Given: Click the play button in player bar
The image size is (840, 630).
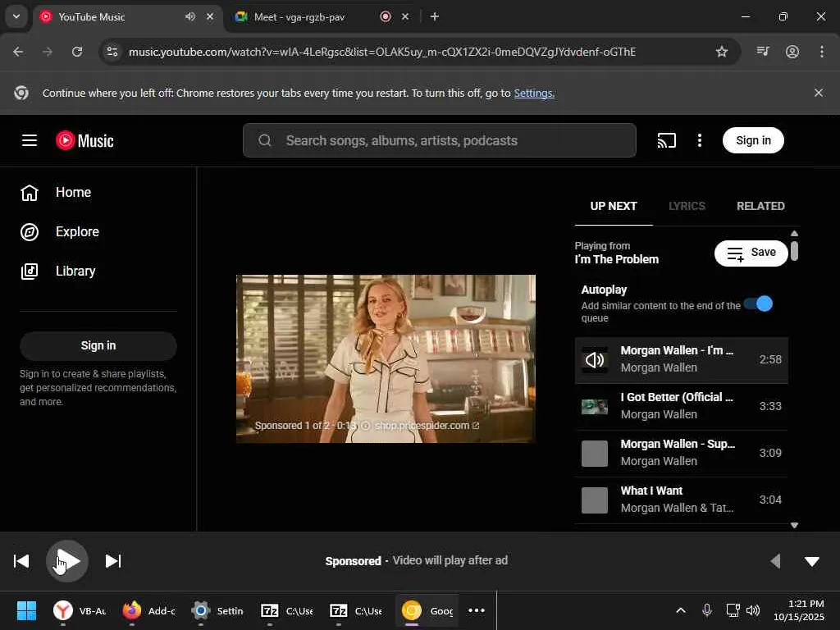Looking at the screenshot, I should click(x=67, y=561).
